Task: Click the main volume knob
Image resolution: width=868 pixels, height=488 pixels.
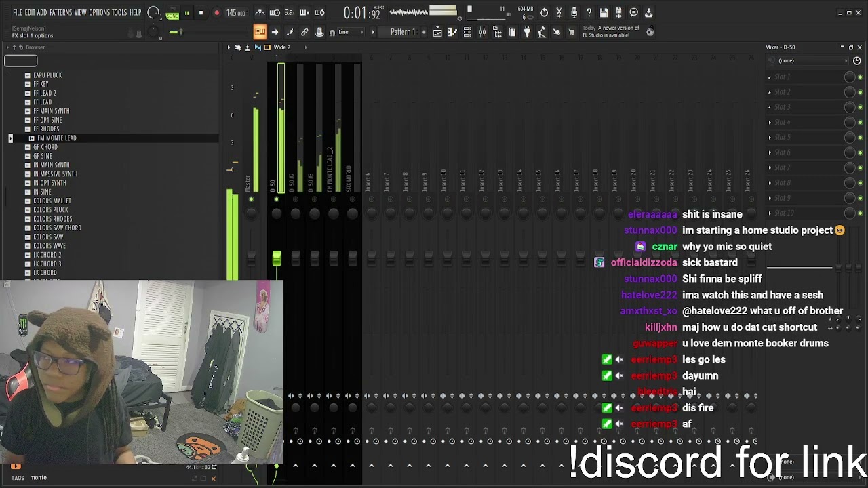Action: 153,13
